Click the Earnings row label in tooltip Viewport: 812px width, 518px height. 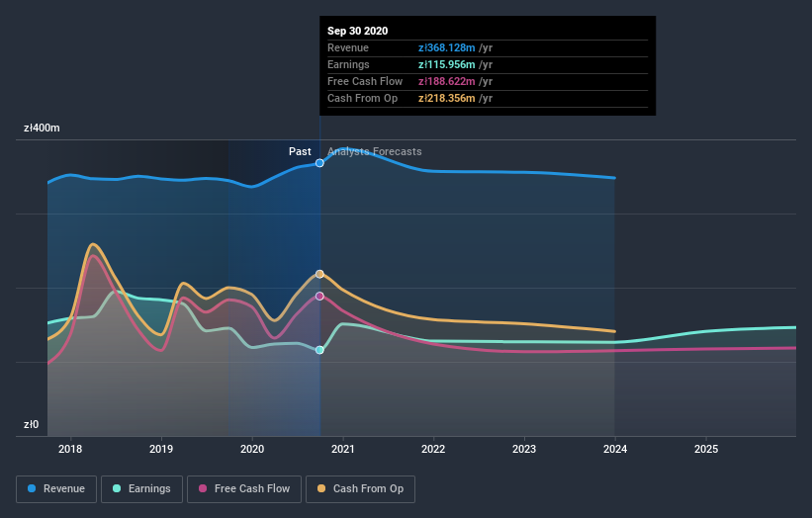pos(348,64)
